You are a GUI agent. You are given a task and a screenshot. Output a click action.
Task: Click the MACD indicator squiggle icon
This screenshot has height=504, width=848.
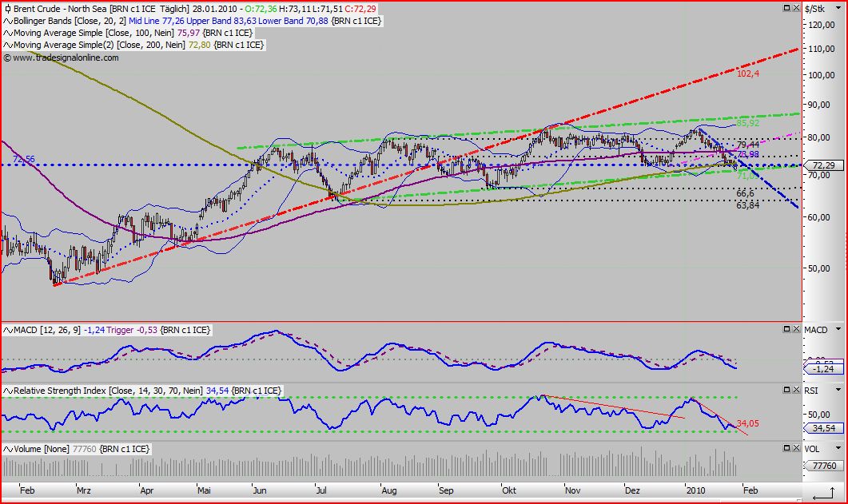pyautogui.click(x=8, y=329)
